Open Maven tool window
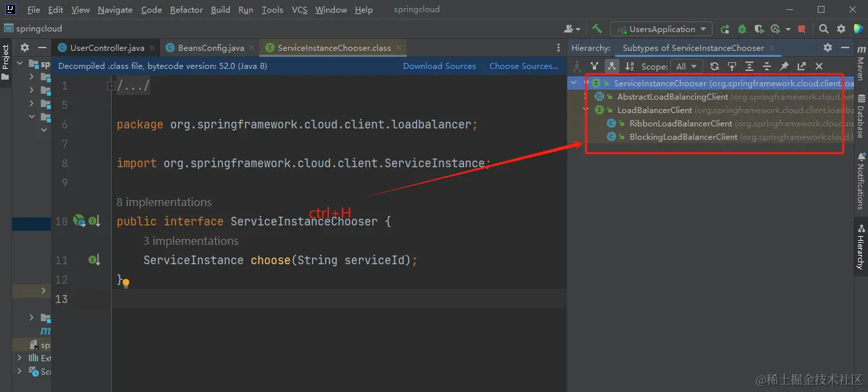The height and width of the screenshot is (392, 868). click(x=861, y=63)
